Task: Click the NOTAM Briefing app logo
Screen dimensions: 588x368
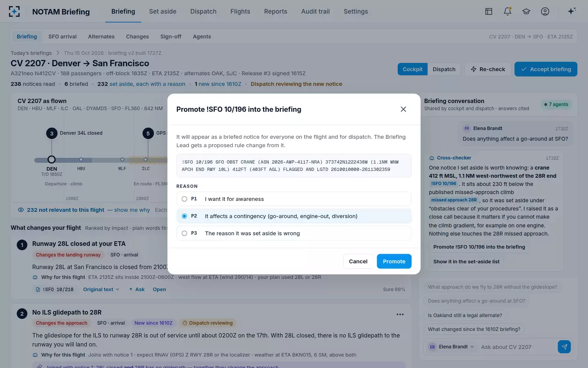Action: click(14, 11)
